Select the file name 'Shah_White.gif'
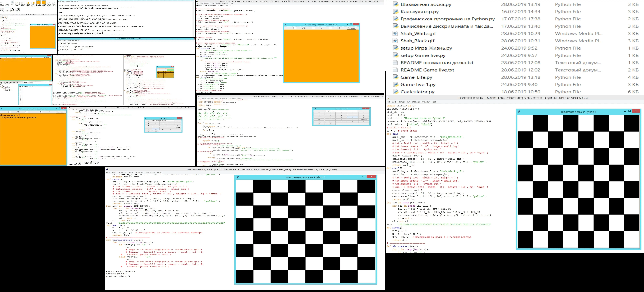644x292 pixels. tap(418, 33)
